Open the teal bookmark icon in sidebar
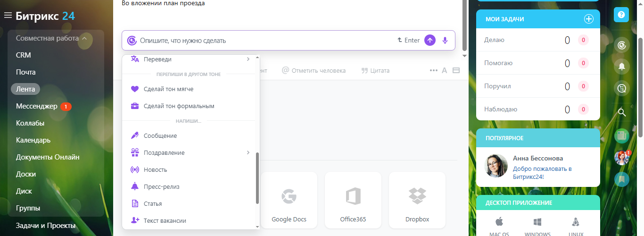 tap(622, 179)
